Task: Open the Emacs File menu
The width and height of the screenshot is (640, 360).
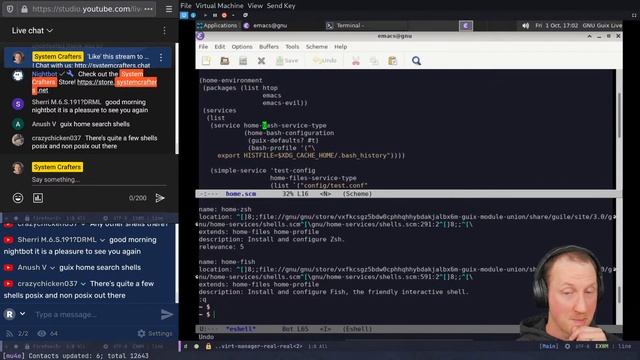Action: 203,47
